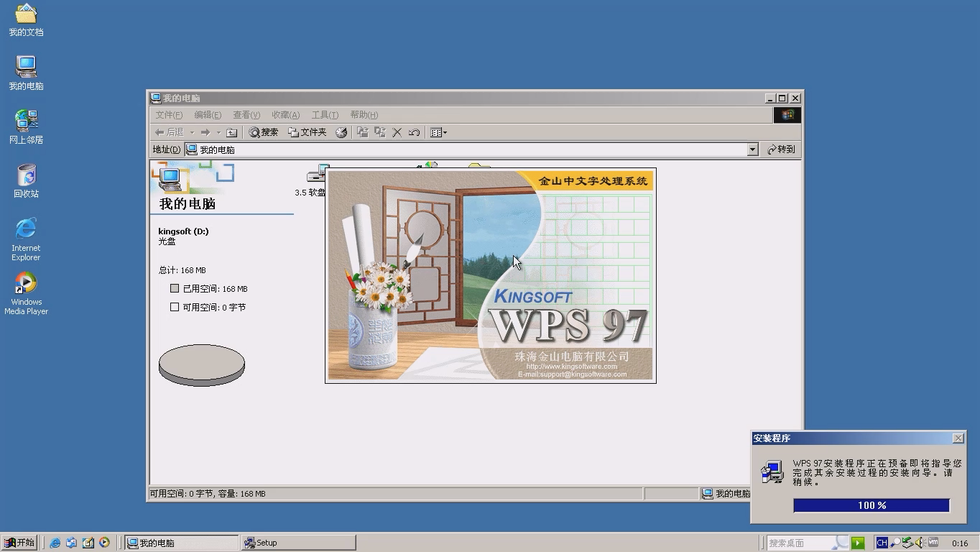Open the back button history dropdown arrow

[192, 132]
